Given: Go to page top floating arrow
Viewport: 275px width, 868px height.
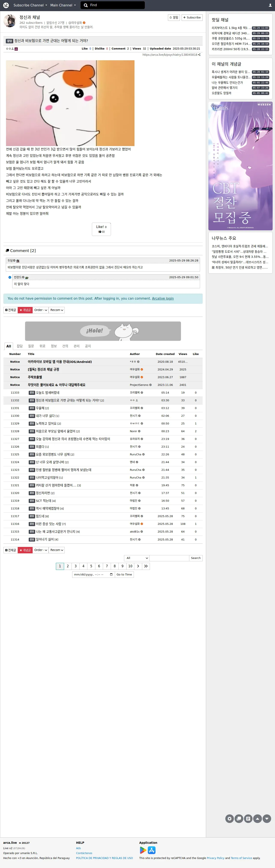Looking at the screenshot, I should (257, 818).
